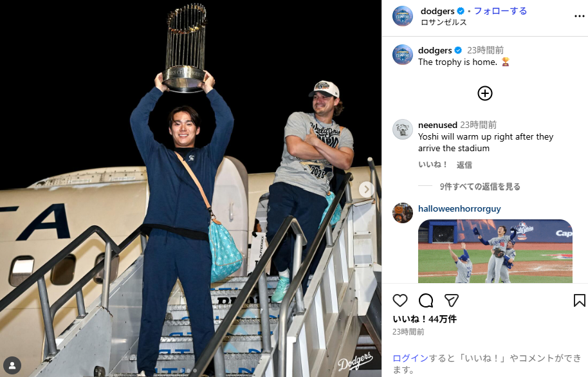
Task: Follow dodgers with フォローする link
Action: coord(501,11)
